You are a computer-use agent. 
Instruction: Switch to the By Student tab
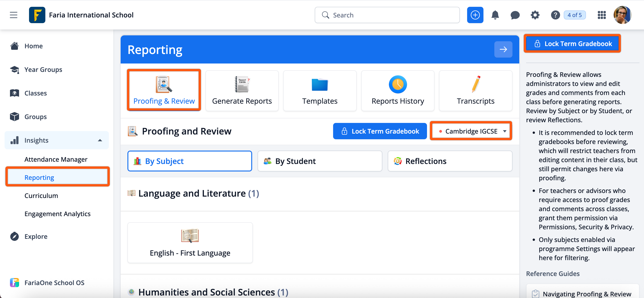tap(320, 161)
